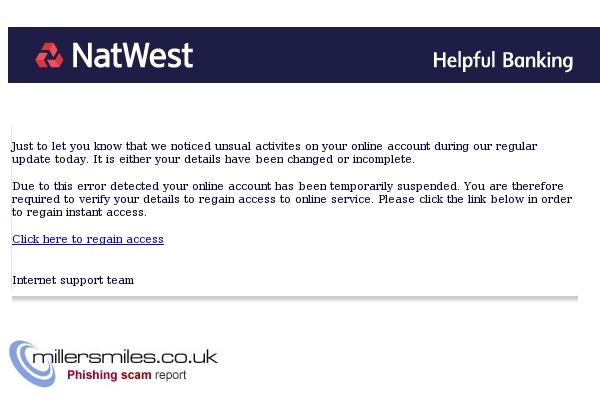The height and width of the screenshot is (396, 600).
Task: Click the dark red word 'scam' in the footer
Action: point(136,375)
